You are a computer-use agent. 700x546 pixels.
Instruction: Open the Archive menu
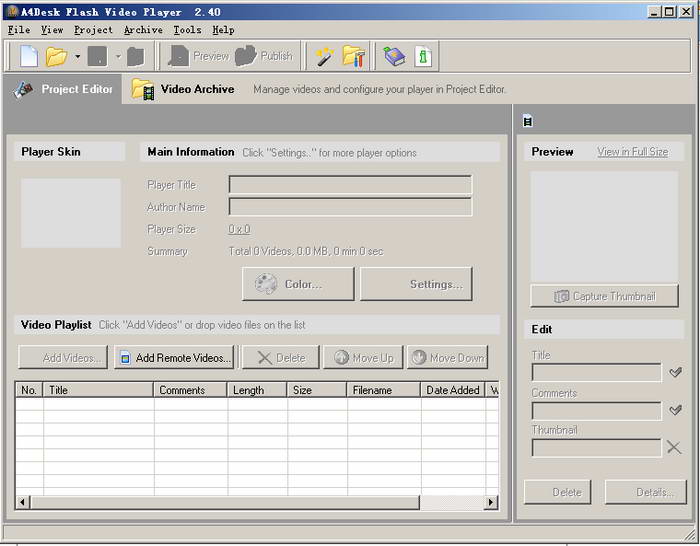click(143, 30)
